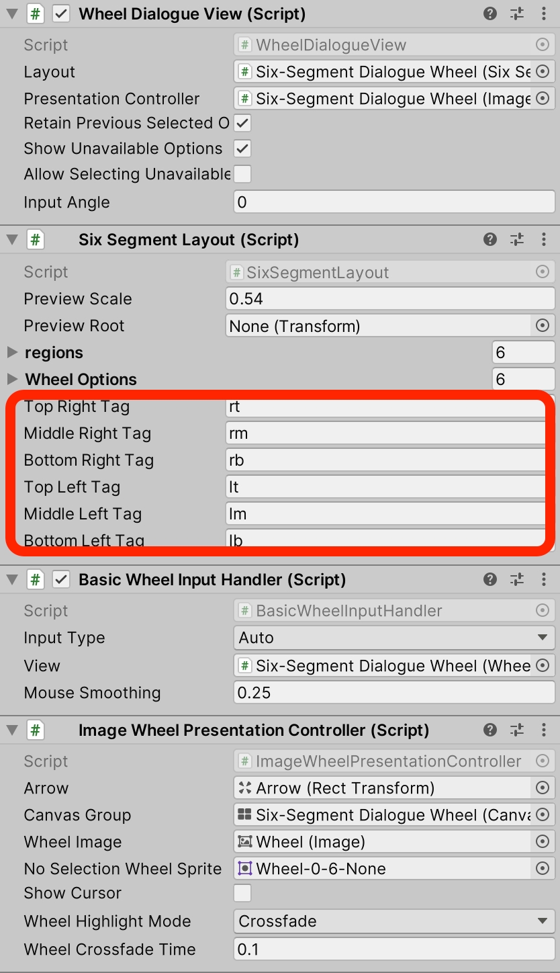Click the Preview Scale input field
560x973 pixels.
389,299
